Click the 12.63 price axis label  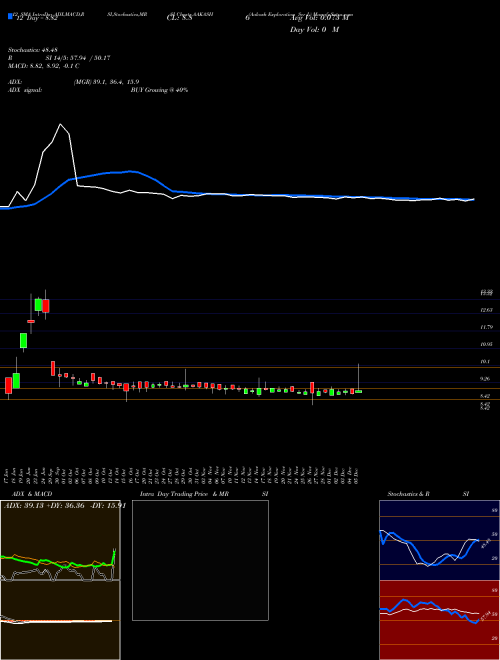coord(486,310)
